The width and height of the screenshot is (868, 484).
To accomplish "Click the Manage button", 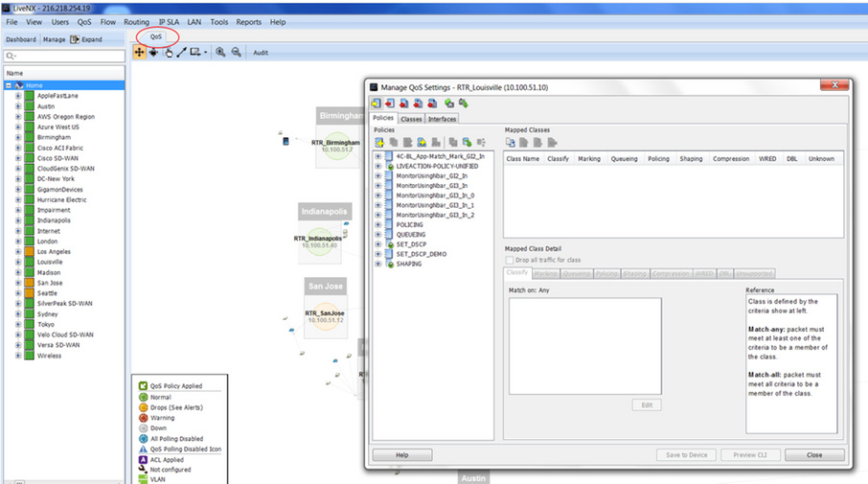I will (x=54, y=39).
